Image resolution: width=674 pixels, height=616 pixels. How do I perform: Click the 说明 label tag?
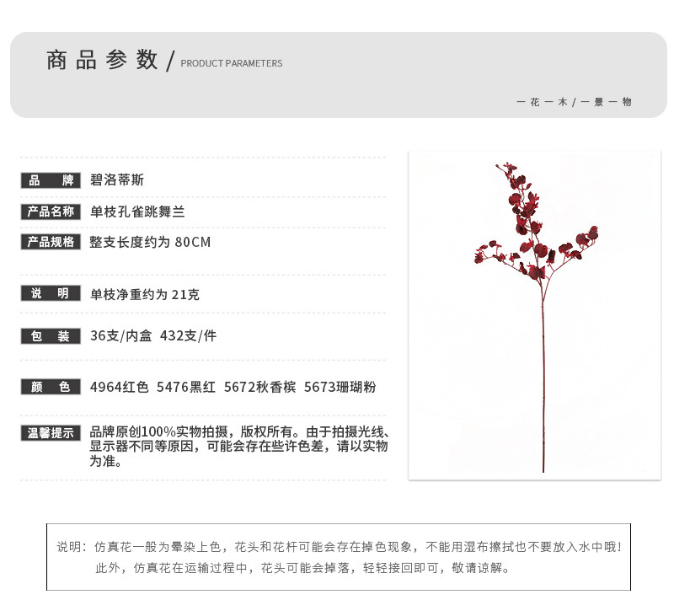tap(51, 293)
